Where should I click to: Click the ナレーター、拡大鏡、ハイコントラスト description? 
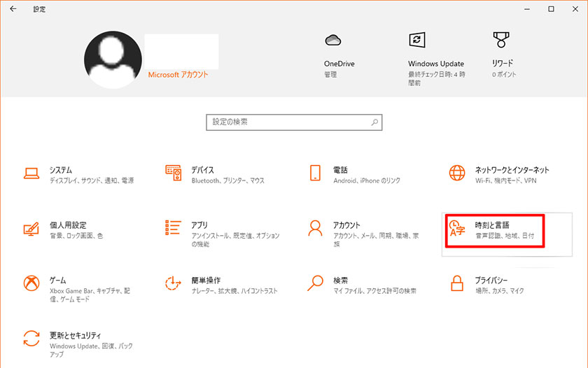[x=234, y=291]
